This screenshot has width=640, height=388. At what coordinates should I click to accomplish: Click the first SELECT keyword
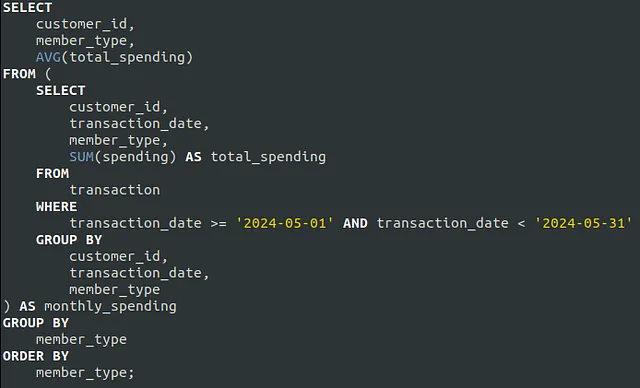point(27,7)
